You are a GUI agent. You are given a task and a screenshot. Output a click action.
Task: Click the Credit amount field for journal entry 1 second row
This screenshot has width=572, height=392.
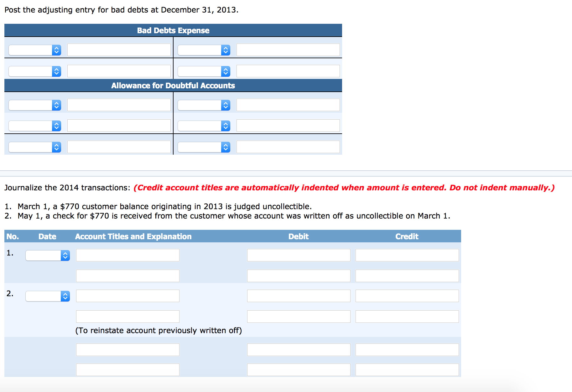tap(407, 276)
